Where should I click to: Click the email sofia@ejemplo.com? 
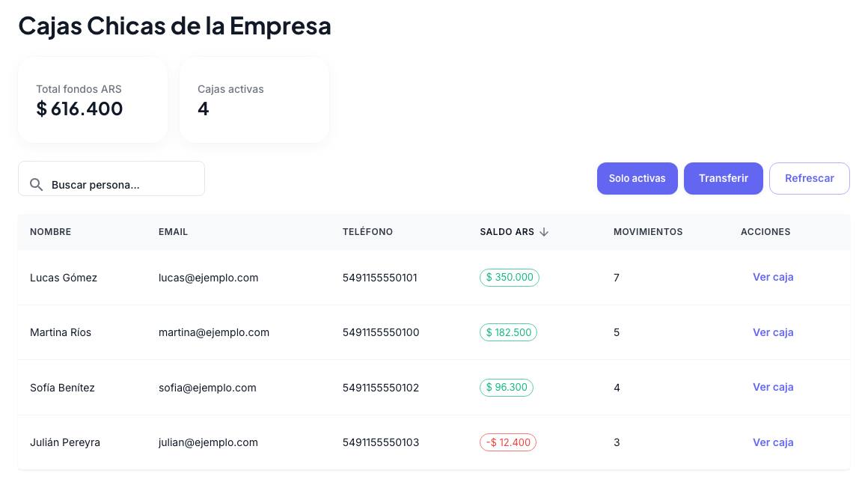207,388
